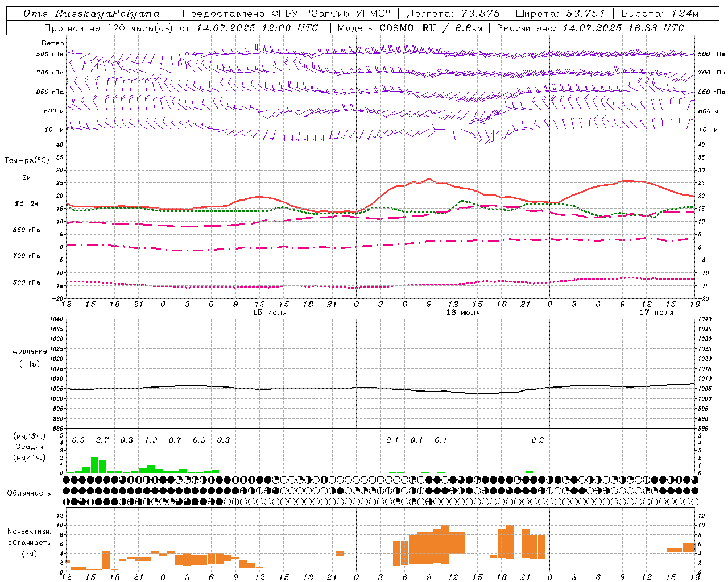Click the "Td 2м" dew point legend entry

[27, 203]
